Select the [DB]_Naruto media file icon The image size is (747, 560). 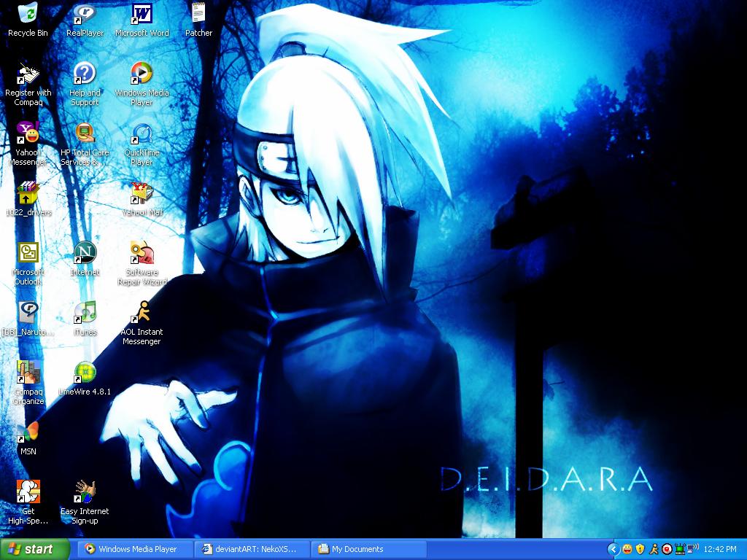tap(28, 319)
